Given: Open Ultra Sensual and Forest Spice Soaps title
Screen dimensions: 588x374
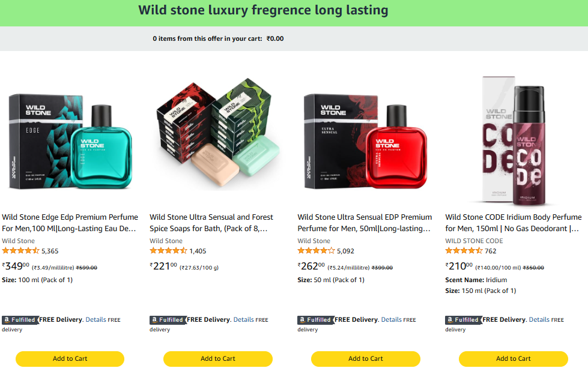Looking at the screenshot, I should coord(211,223).
